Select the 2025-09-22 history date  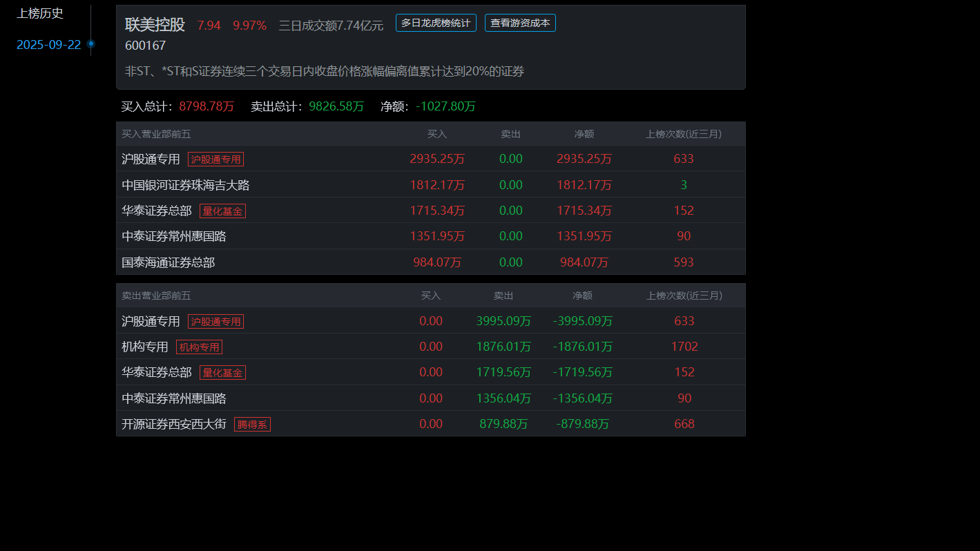coord(48,45)
